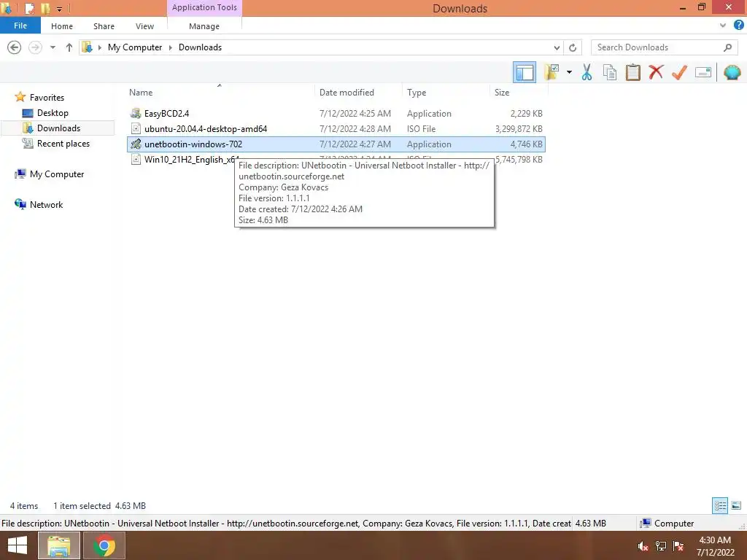The height and width of the screenshot is (560, 747).
Task: Click the folder options icon with checkmark
Action: (551, 72)
